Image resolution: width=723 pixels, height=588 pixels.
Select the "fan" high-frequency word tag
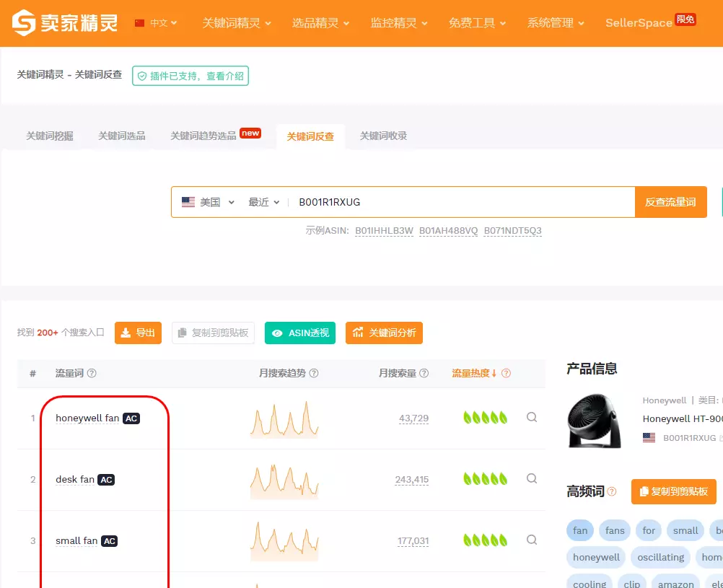[x=580, y=531]
